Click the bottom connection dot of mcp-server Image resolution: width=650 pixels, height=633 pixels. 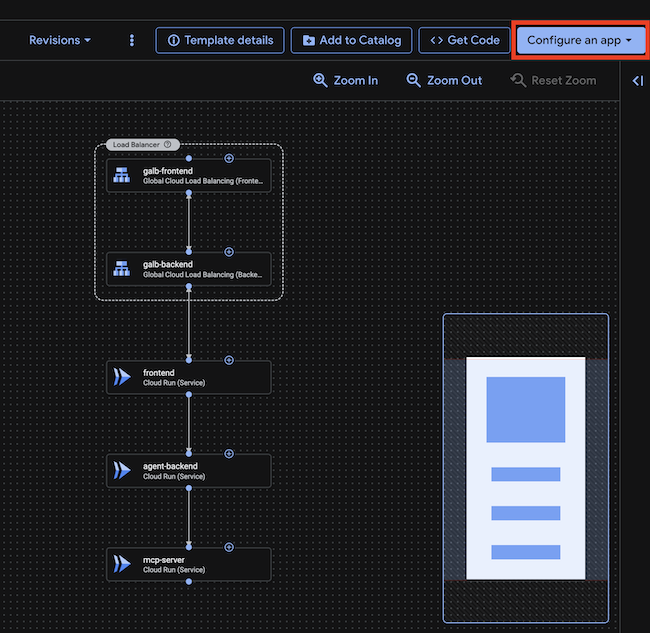coord(189,582)
